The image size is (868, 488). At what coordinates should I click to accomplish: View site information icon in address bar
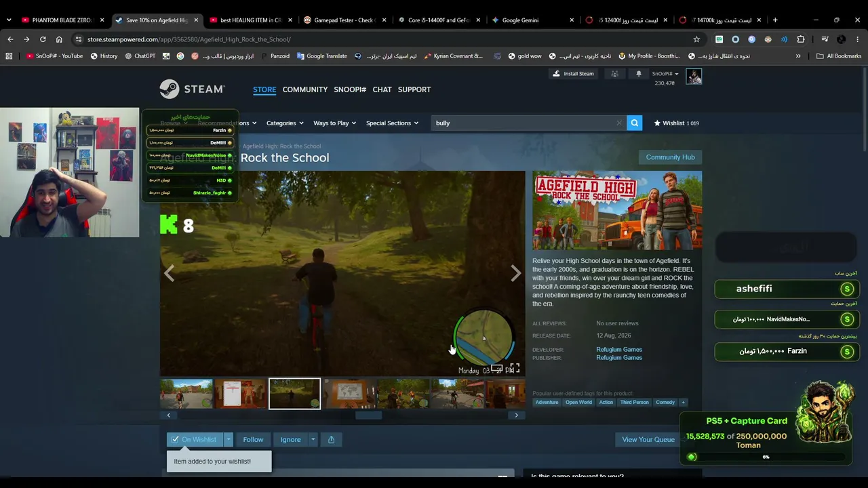(x=79, y=39)
